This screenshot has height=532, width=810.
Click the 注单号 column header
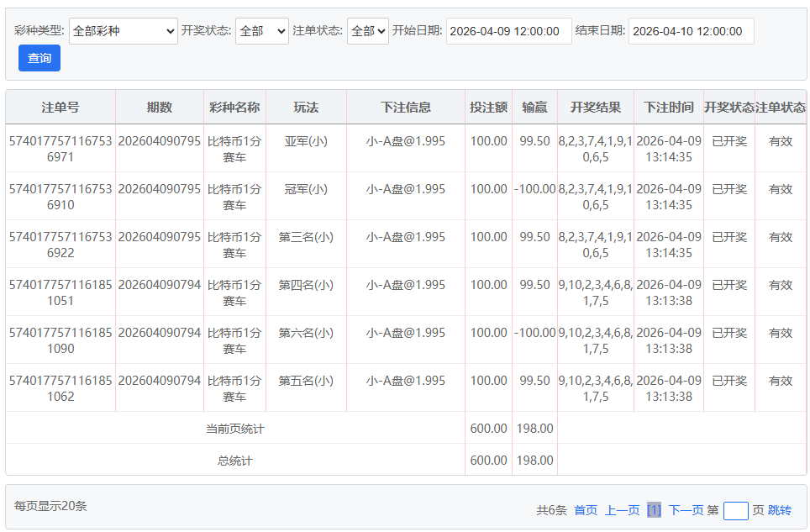click(60, 107)
